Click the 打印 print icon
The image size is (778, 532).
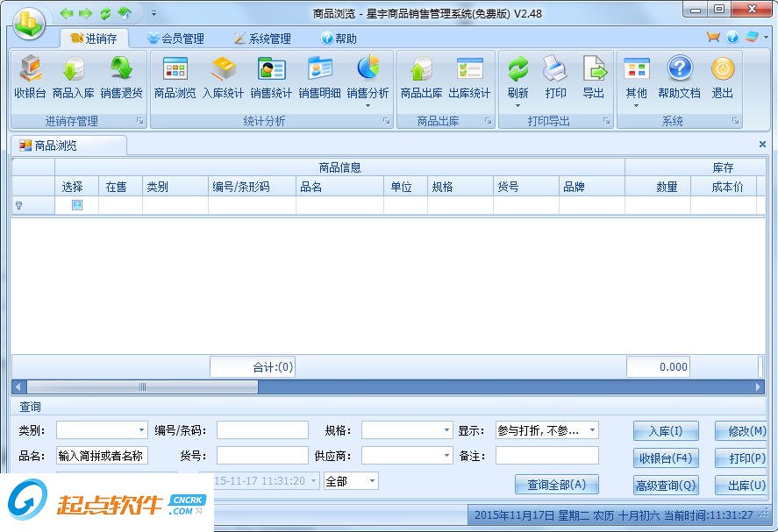click(x=556, y=79)
